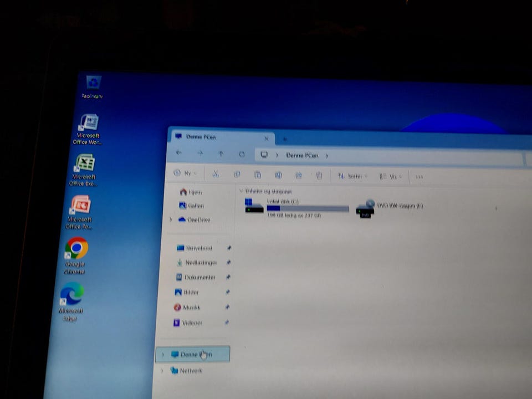Click the Denne PCen breadcrumb in address bar
Viewport: 532px width, 399px height.
point(302,155)
